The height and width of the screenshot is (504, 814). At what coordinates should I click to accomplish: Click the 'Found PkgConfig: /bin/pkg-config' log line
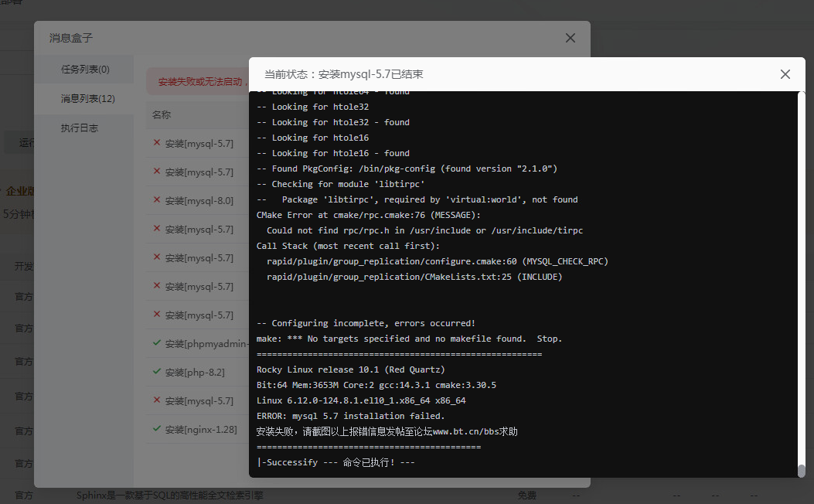(407, 169)
